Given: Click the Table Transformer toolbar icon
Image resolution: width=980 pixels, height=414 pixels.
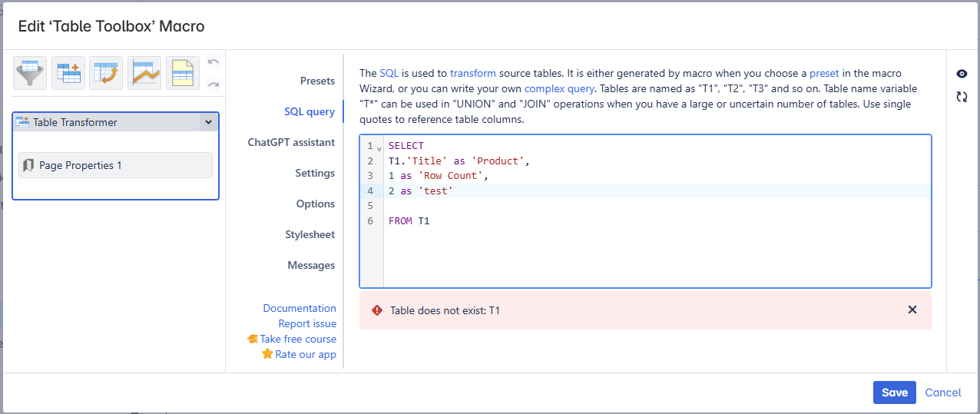Looking at the screenshot, I should click(68, 73).
